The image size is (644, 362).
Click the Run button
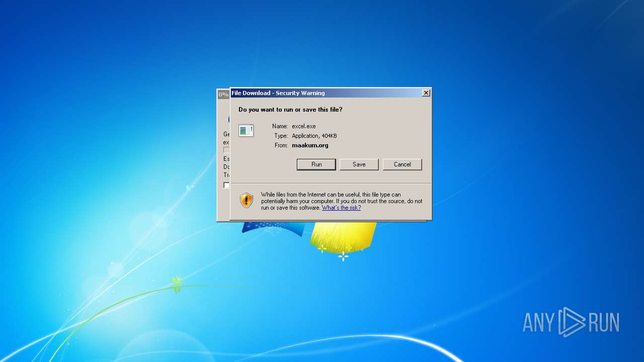click(x=316, y=164)
